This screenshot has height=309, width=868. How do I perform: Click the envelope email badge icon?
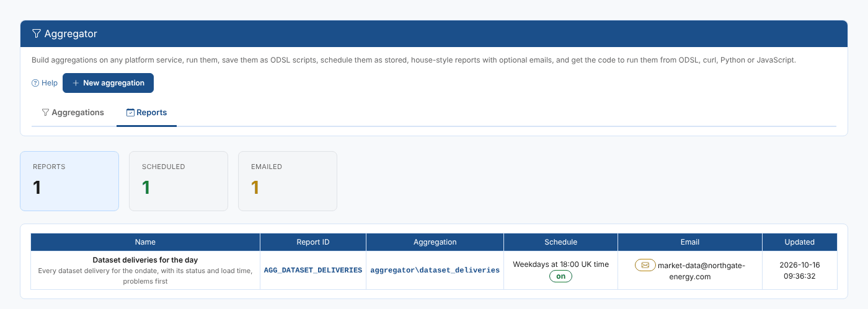645,265
